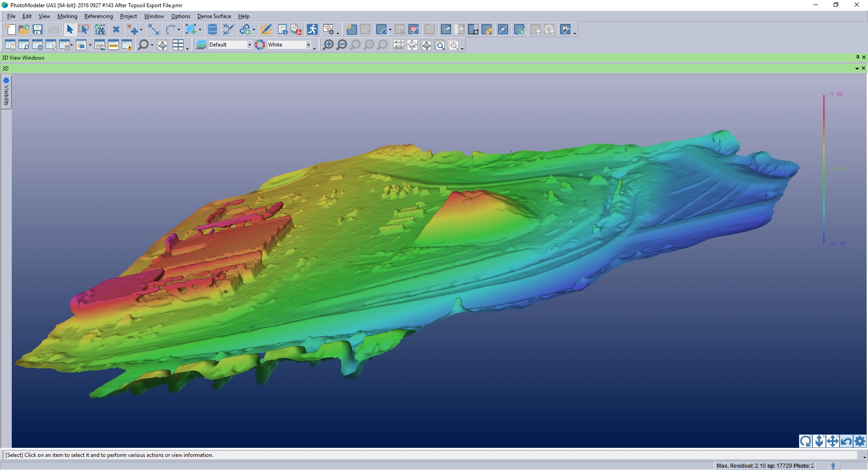
Task: Zoom in using the magnifier plus icon
Action: click(328, 45)
